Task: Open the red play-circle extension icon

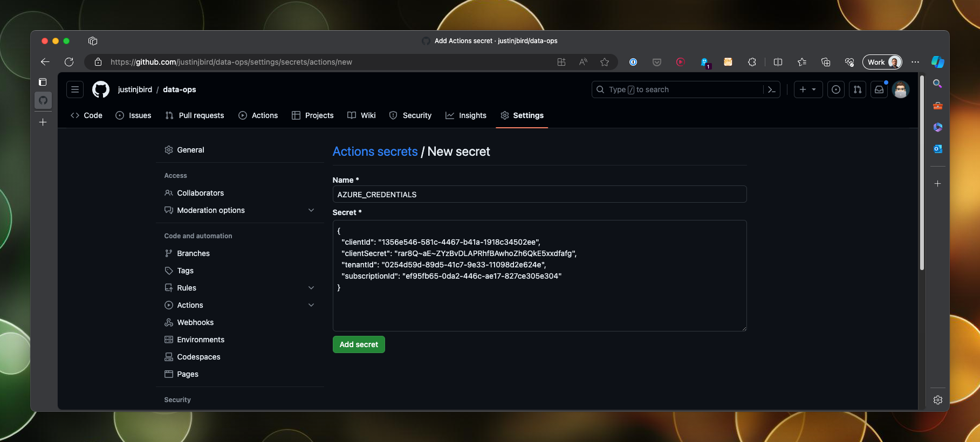Action: [681, 62]
